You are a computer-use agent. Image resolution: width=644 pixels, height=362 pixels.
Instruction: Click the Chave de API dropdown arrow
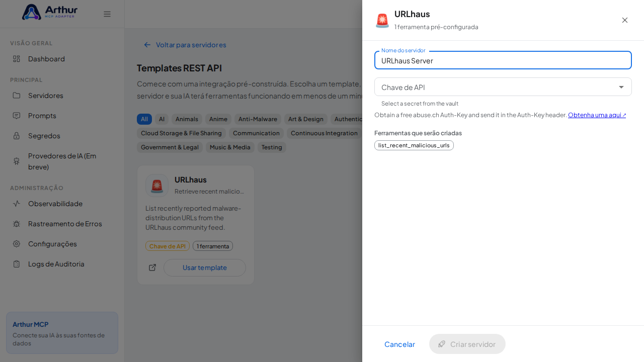click(x=621, y=87)
